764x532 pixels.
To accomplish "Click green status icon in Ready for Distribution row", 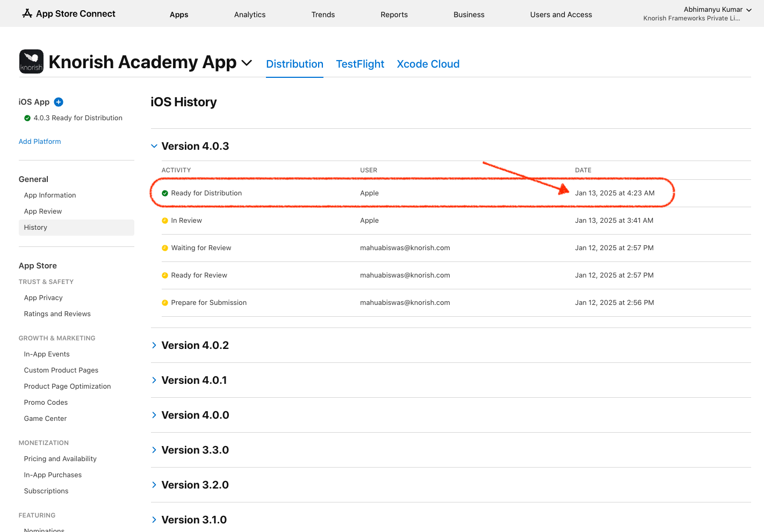I will (x=165, y=193).
